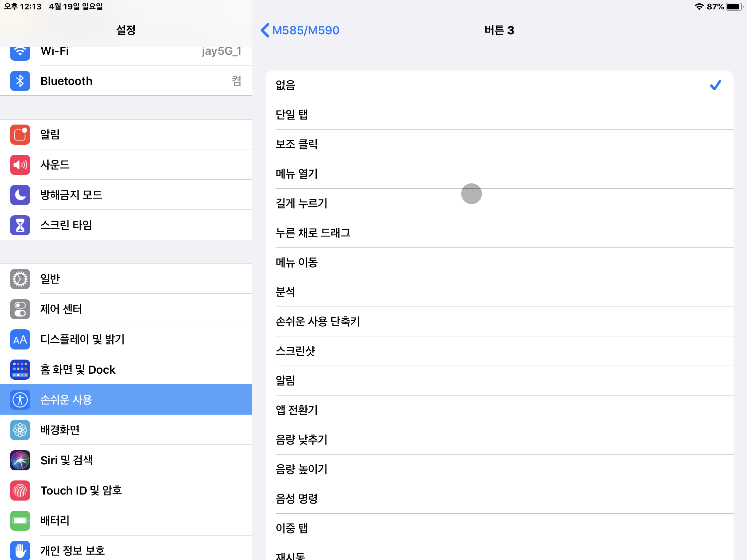Open Bluetooth row showing 켬 status

coord(135,81)
